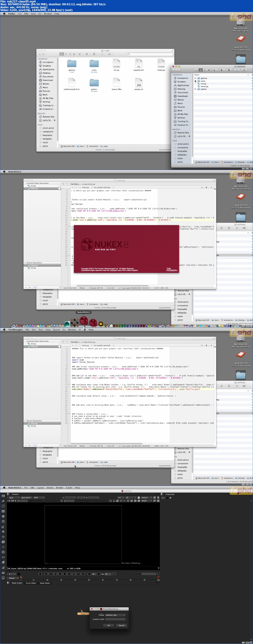Open Nuke's Views (eye) toolbar menu
The width and height of the screenshot is (253, 644).
[x=3, y=557]
